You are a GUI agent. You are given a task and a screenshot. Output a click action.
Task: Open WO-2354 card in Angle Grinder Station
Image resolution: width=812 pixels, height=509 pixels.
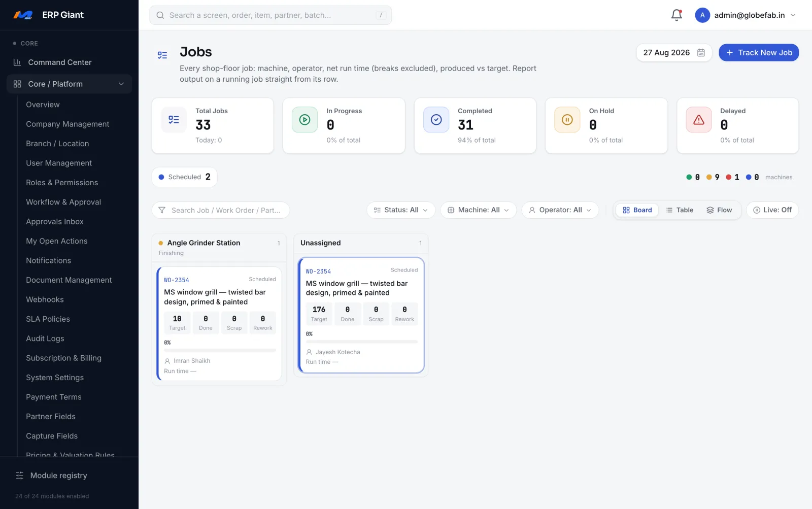pyautogui.click(x=219, y=324)
